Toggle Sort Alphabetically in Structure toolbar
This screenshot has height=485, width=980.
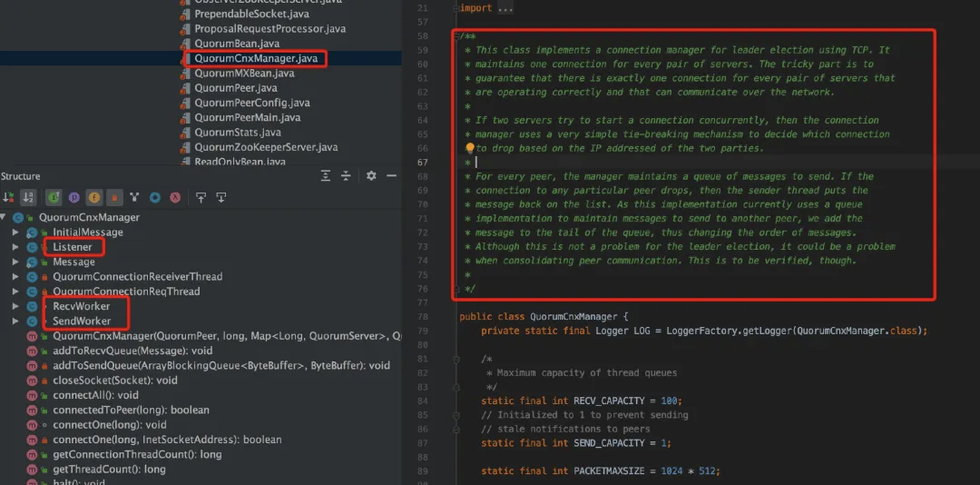click(x=27, y=197)
